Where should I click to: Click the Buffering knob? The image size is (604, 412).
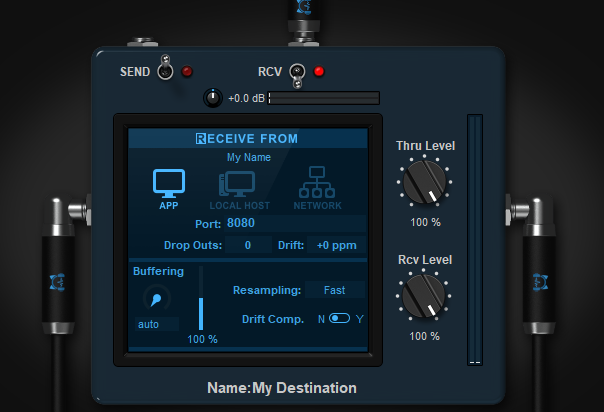(157, 298)
